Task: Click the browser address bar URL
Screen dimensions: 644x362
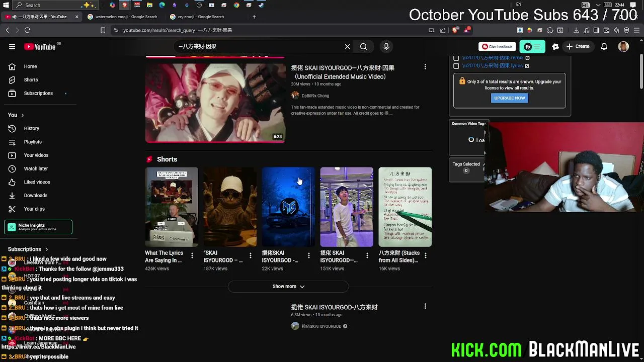Action: (178, 30)
